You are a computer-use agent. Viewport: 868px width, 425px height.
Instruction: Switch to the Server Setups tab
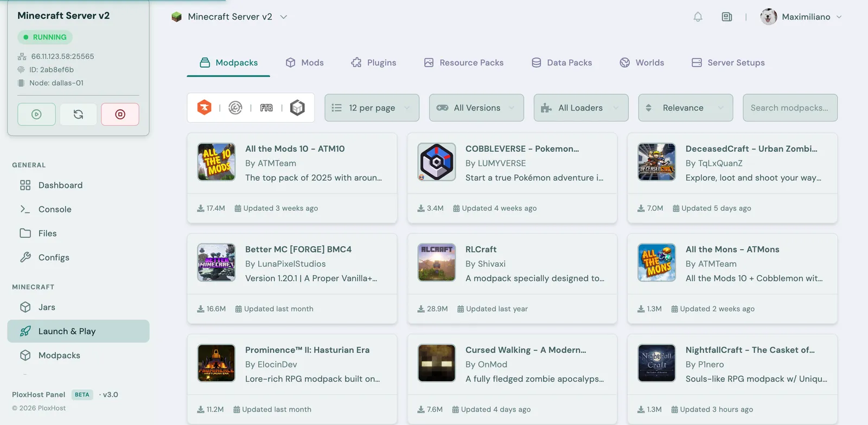(728, 63)
